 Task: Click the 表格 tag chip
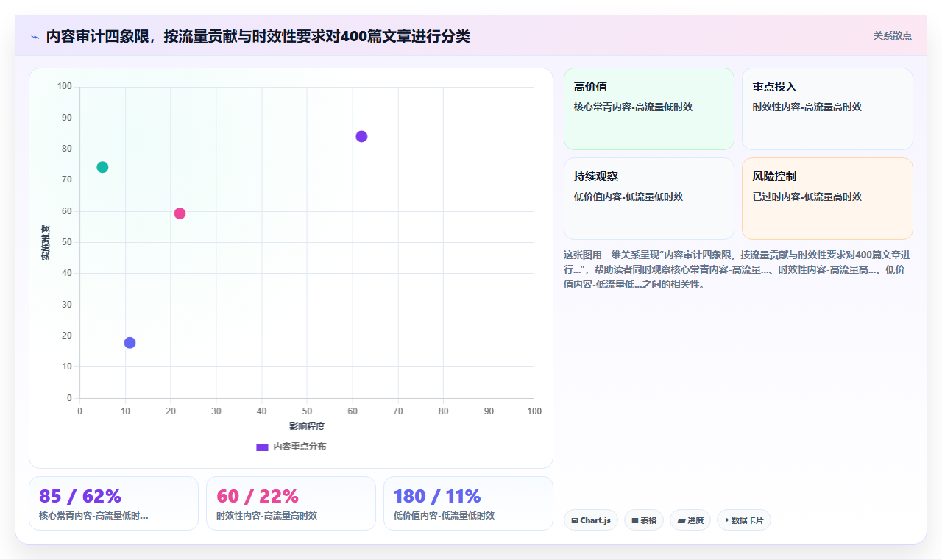[x=644, y=520]
